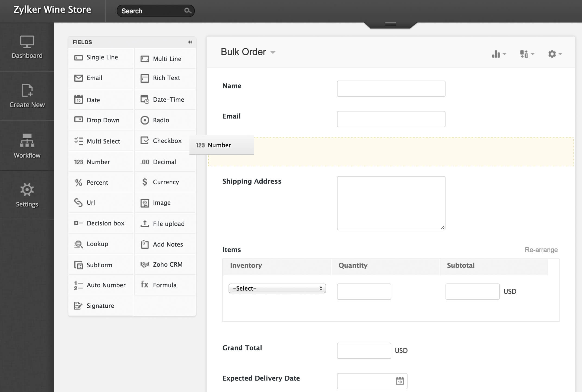
Task: Select the Lookup field type
Action: [x=97, y=244]
